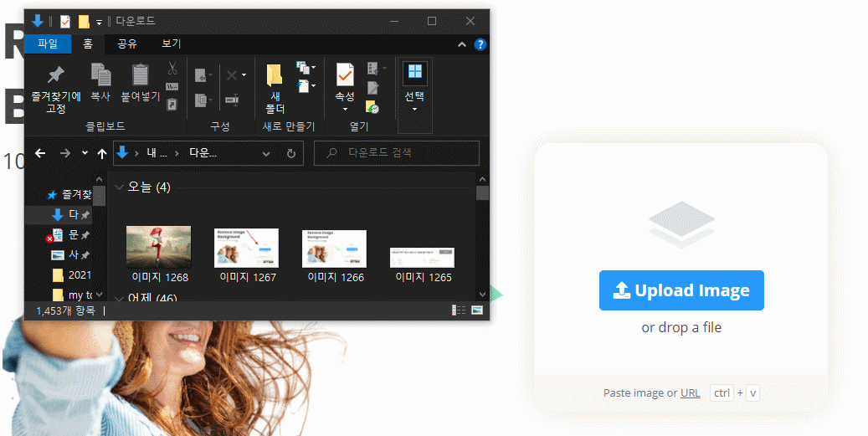868x436 pixels.
Task: Click the Edit icon in 열기 group
Action: (373, 88)
